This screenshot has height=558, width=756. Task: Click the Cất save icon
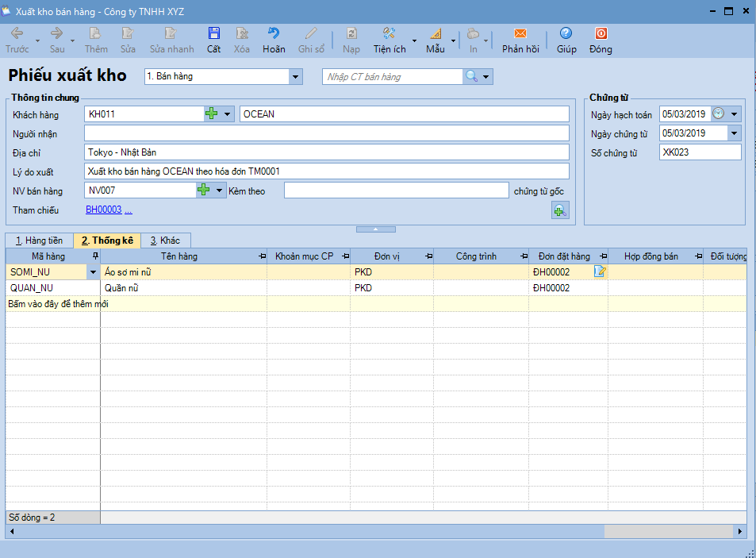click(213, 34)
